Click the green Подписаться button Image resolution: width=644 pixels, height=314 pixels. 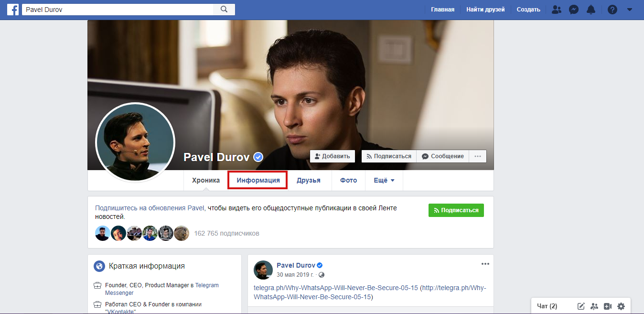[x=456, y=210]
